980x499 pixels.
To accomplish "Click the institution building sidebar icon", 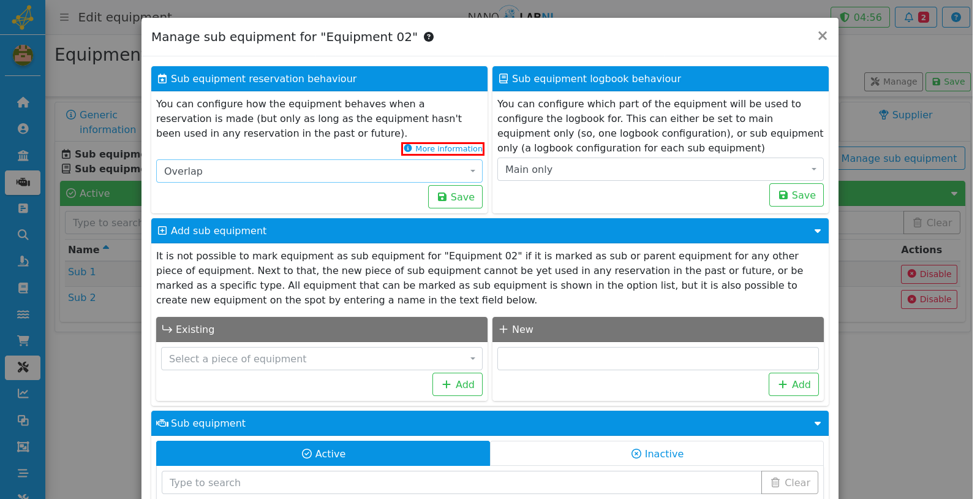I will click(23, 156).
